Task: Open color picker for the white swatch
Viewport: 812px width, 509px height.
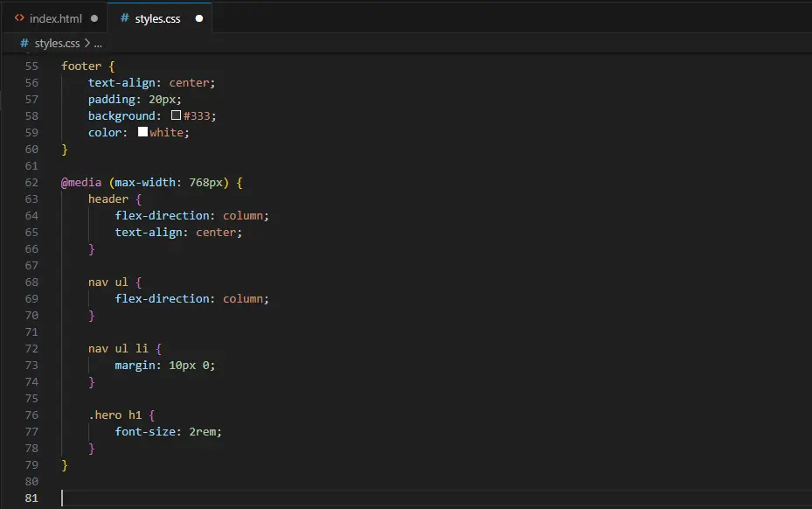Action: pos(142,132)
